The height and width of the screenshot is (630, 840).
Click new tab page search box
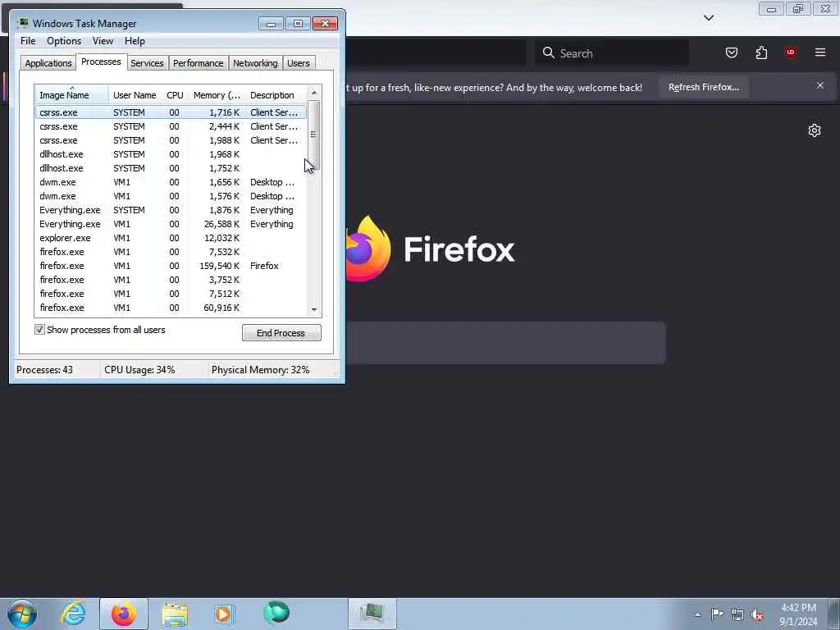click(x=505, y=343)
